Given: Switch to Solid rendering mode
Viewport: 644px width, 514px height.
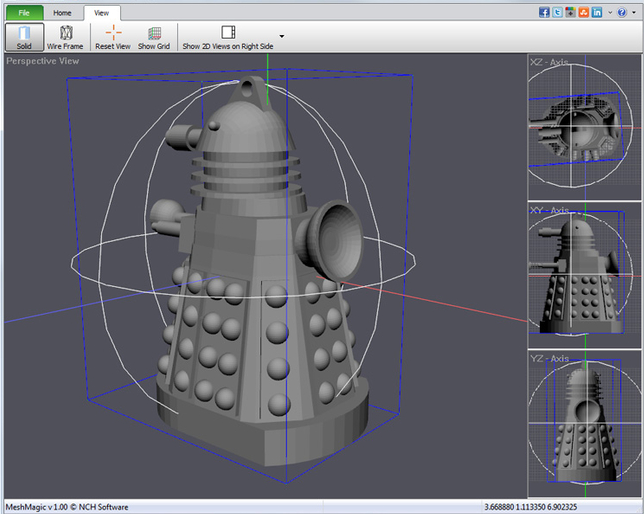Looking at the screenshot, I should tap(24, 37).
